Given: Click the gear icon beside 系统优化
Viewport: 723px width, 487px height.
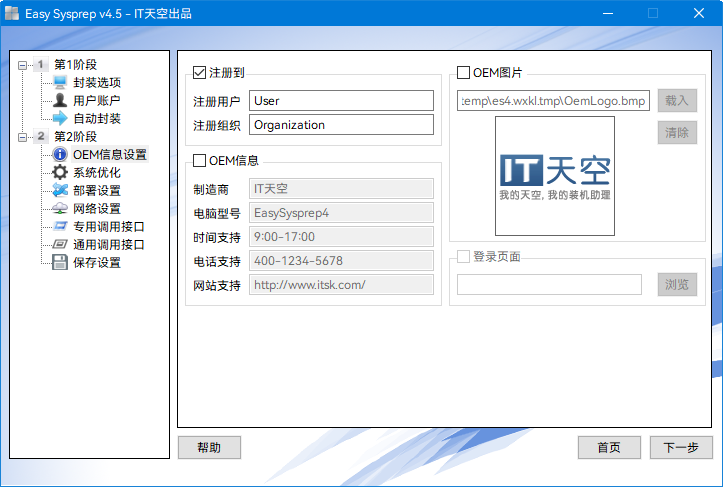Looking at the screenshot, I should coord(60,172).
